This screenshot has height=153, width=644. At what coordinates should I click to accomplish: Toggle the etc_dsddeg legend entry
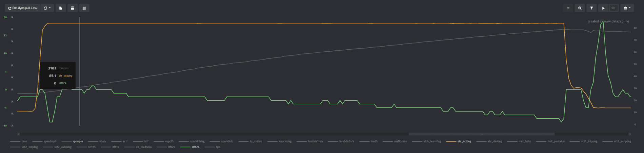(x=489, y=141)
